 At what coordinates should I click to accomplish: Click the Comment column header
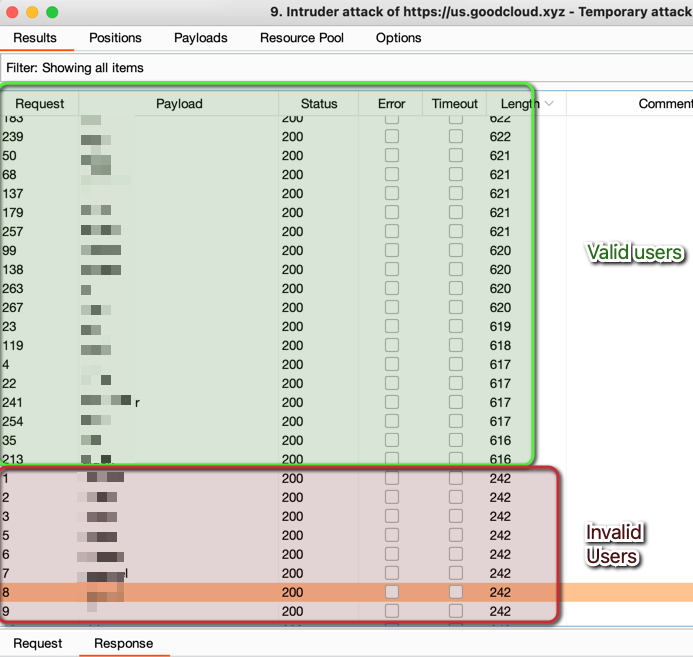coord(666,103)
